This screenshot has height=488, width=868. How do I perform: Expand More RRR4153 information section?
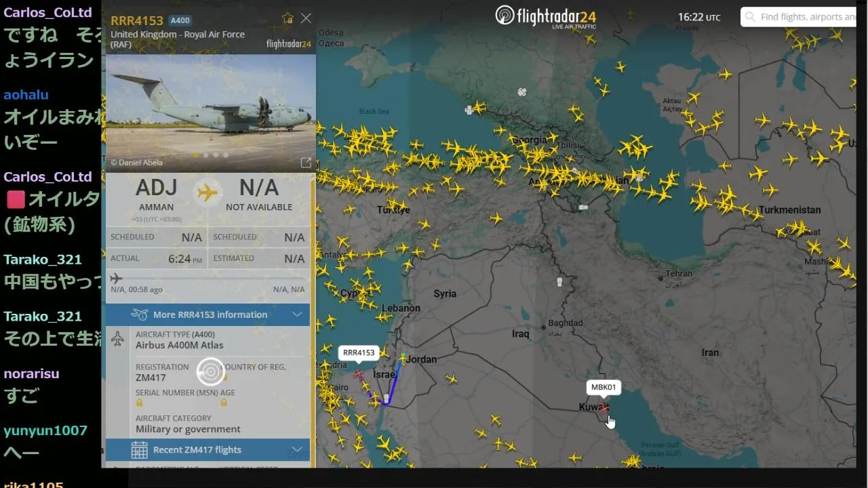[208, 314]
